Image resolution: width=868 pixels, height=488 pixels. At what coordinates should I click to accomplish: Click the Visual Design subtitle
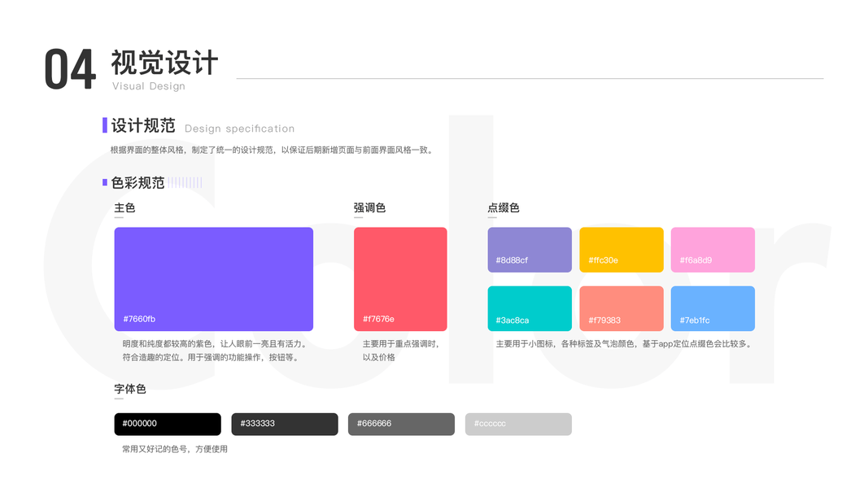148,85
